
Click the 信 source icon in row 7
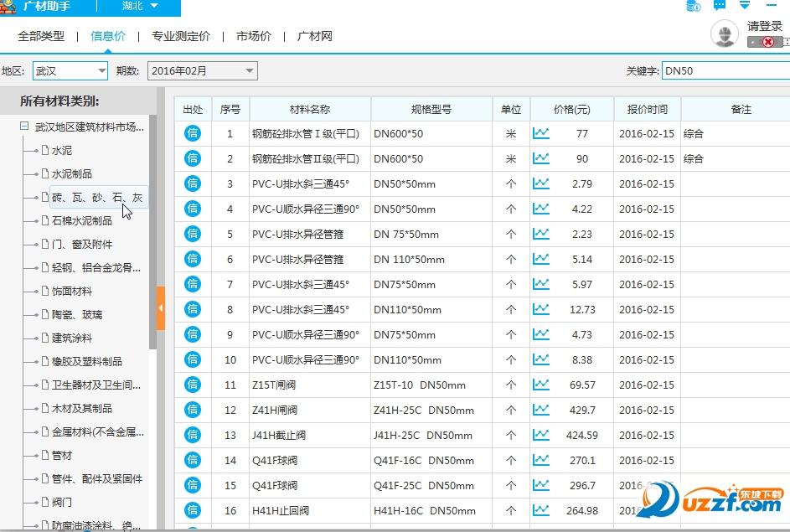193,284
